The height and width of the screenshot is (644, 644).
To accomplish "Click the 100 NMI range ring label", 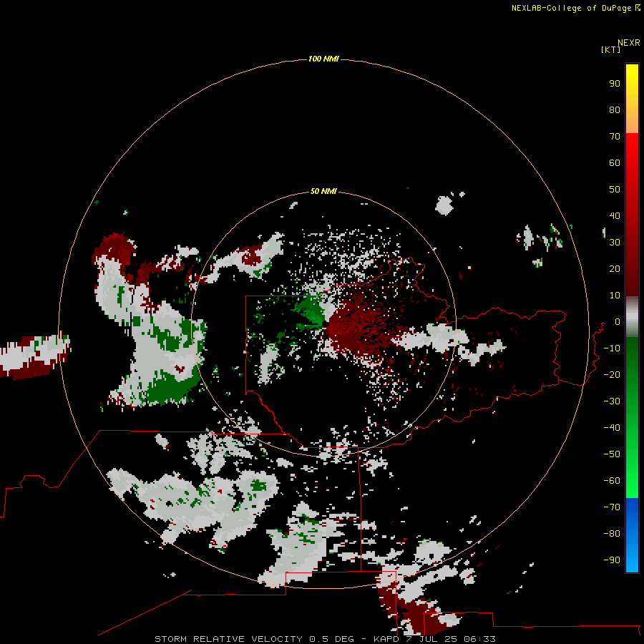I will [x=323, y=59].
